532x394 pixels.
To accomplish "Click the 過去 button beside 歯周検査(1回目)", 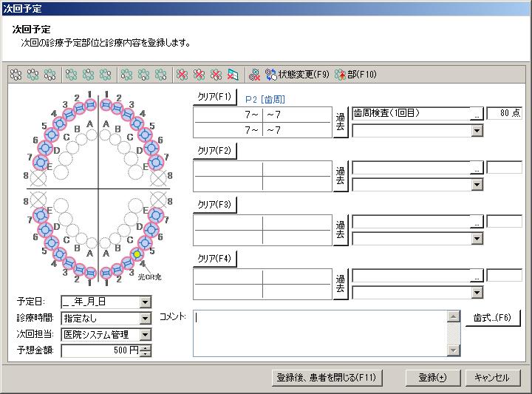I will [341, 122].
